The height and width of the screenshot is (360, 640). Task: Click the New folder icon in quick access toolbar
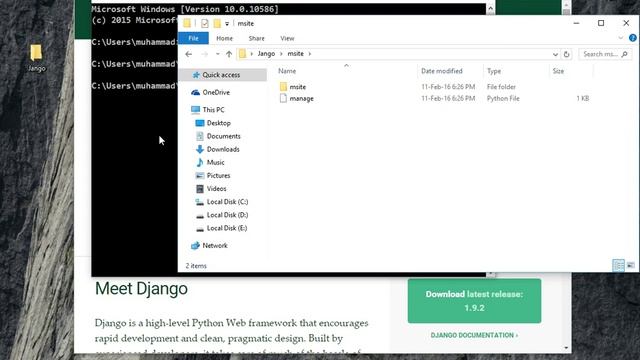click(217, 24)
